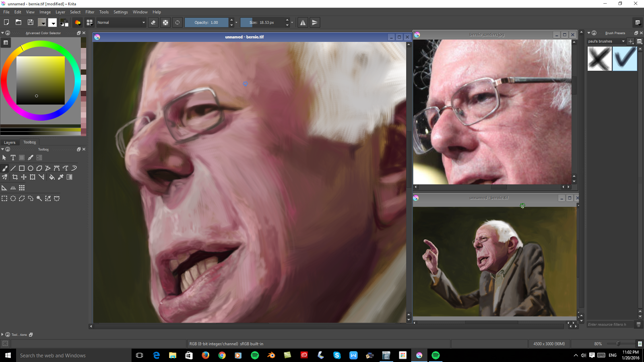Image resolution: width=644 pixels, height=362 pixels.
Task: Select the Rectangular Selection tool
Action: 4,198
